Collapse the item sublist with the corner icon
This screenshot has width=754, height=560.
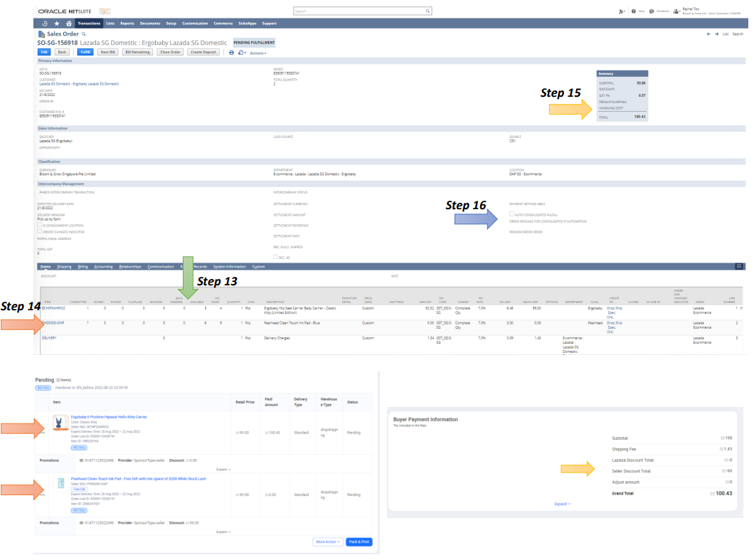[x=739, y=266]
